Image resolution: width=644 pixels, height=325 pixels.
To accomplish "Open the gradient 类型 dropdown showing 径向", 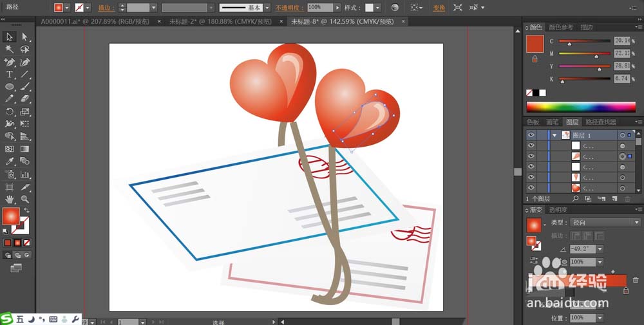I will coord(605,223).
